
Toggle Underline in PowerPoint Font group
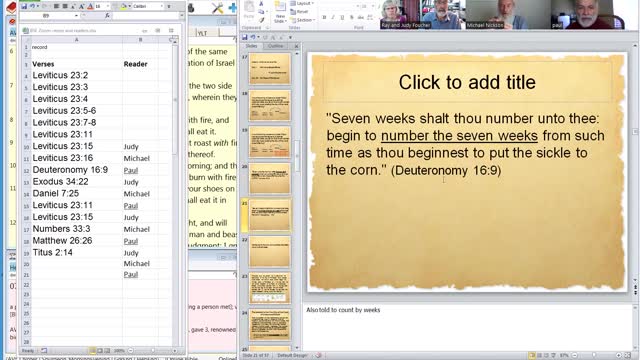click(342, 18)
